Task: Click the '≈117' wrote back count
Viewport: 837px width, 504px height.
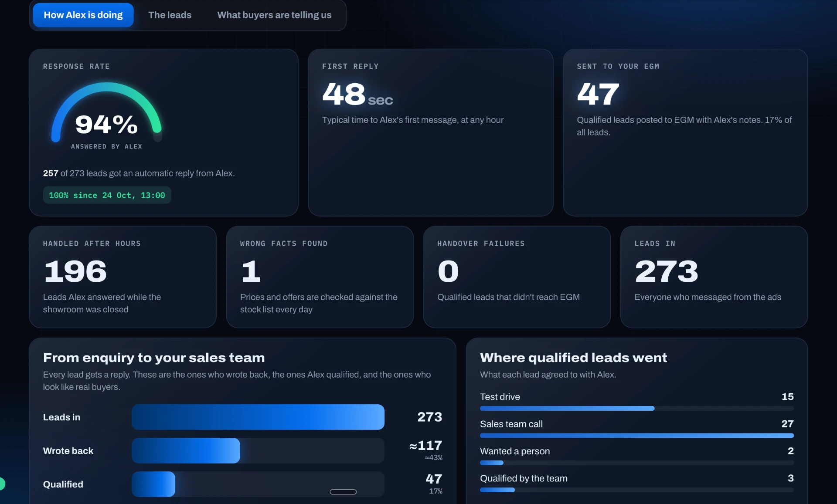Action: tap(425, 445)
